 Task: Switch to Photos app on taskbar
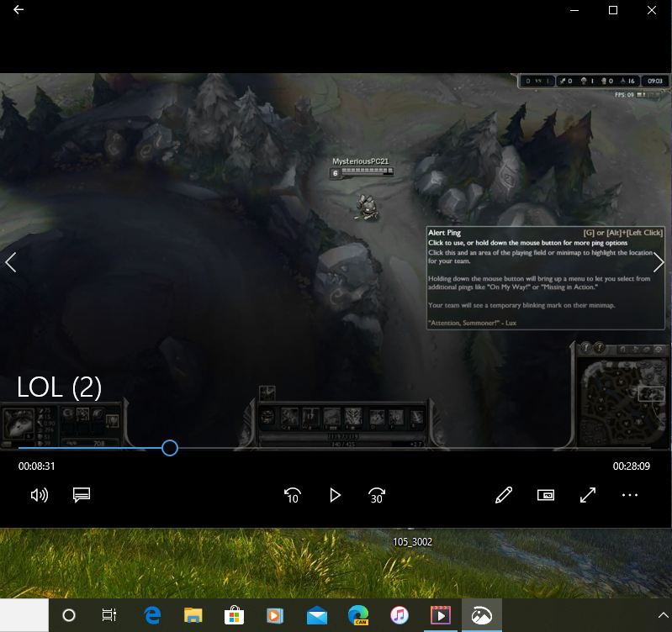coord(482,615)
